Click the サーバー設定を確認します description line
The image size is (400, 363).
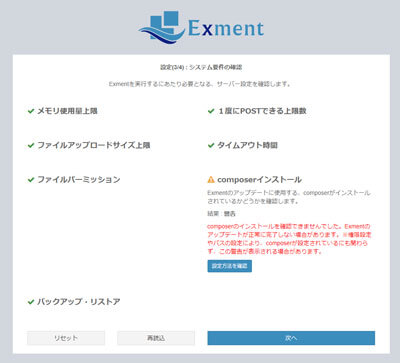tap(200, 84)
